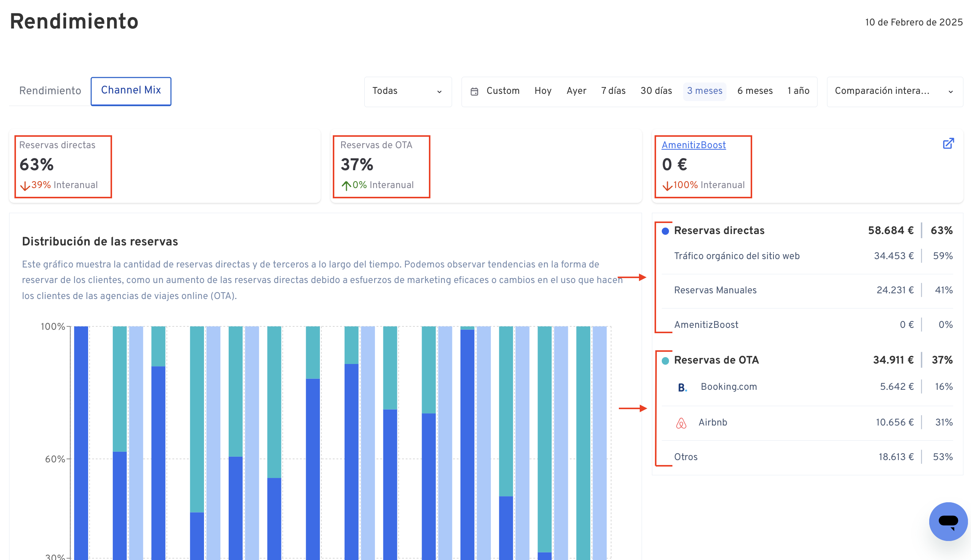Viewport: 971px width, 560px height.
Task: Click the 58.684 € total amount
Action: coord(890,231)
